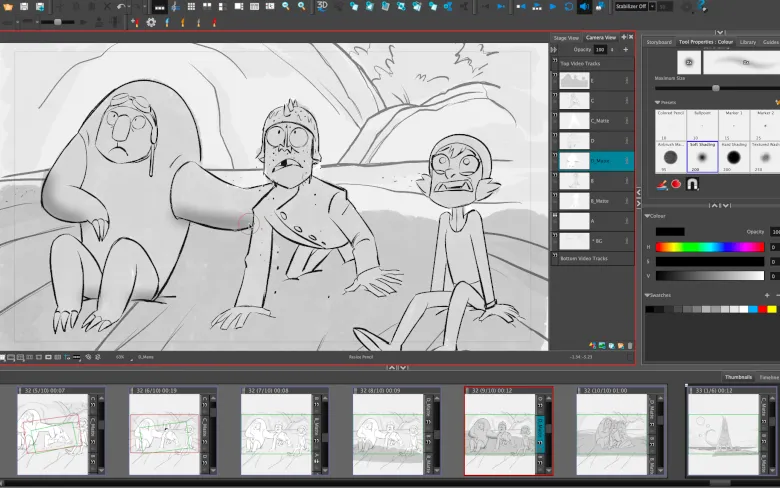
Task: Click the collapse arrows between Presets and Colour panels
Action: [x=720, y=205]
